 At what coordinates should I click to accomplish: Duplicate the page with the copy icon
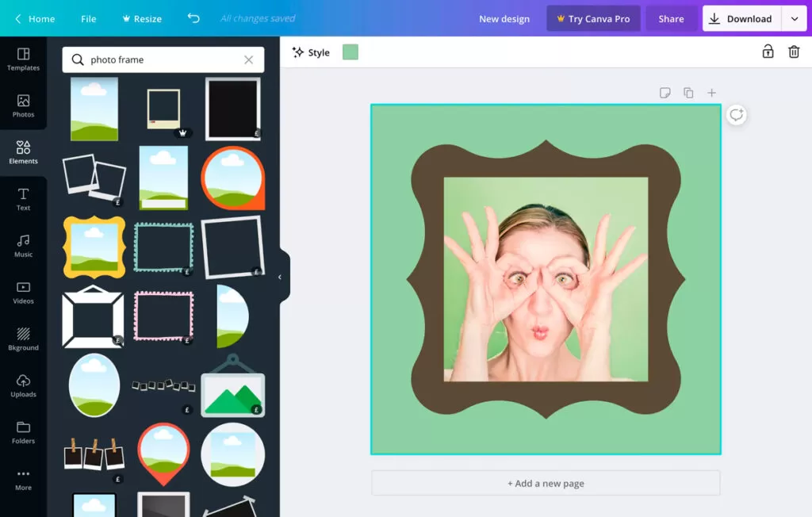click(x=688, y=93)
